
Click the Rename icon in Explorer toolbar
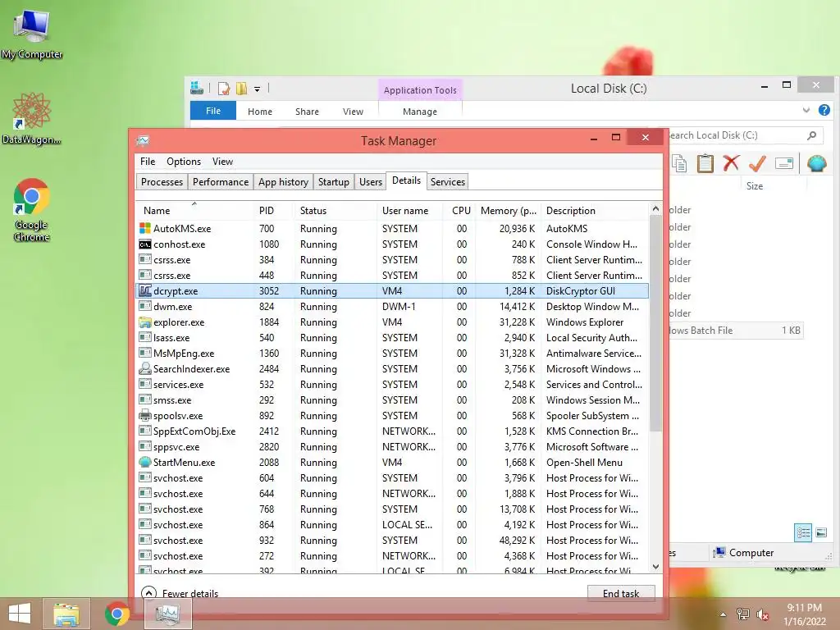tap(783, 163)
